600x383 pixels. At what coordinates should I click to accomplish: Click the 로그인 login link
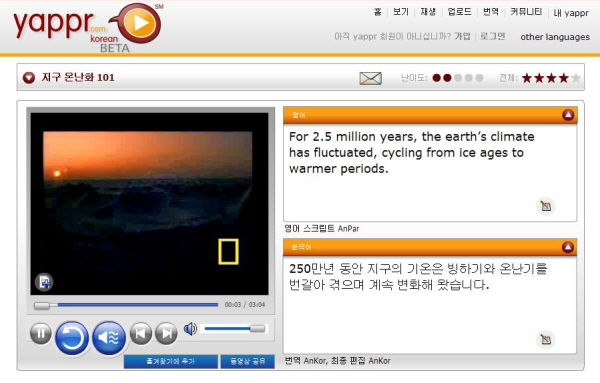[492, 37]
